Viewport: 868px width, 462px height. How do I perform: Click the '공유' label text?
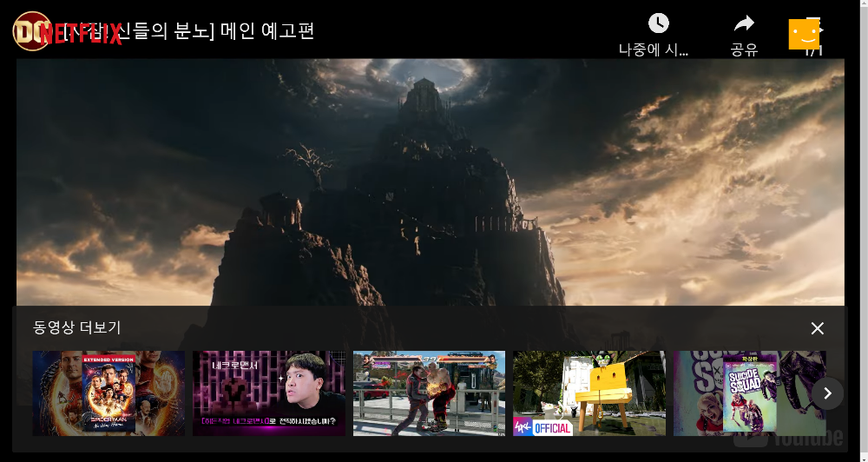744,49
